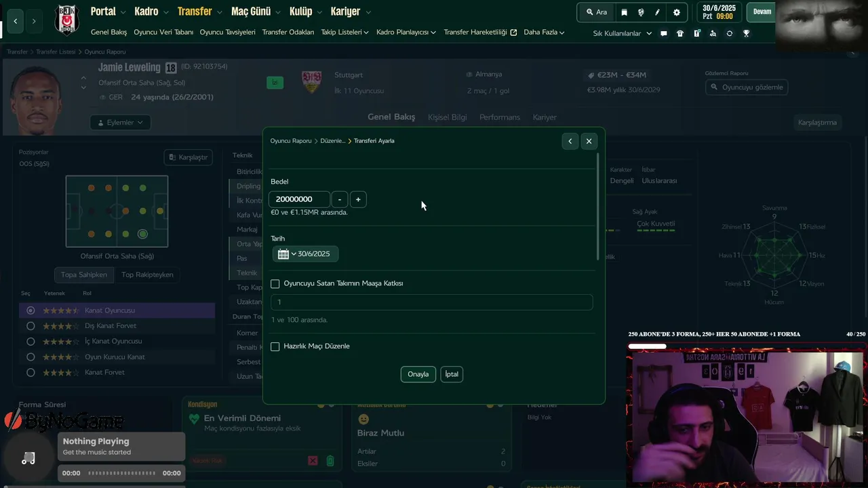Expand the Kariyer menu
This screenshot has height=488, width=868.
pyautogui.click(x=351, y=12)
